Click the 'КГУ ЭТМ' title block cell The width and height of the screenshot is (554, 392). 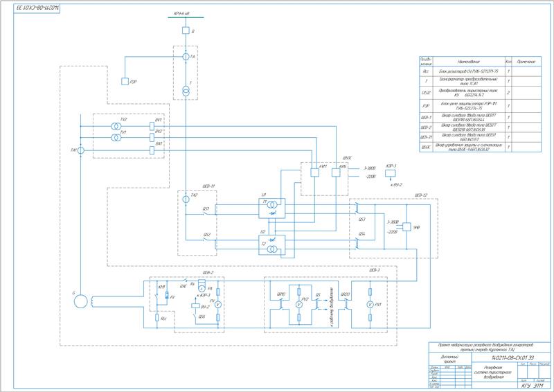(533, 385)
